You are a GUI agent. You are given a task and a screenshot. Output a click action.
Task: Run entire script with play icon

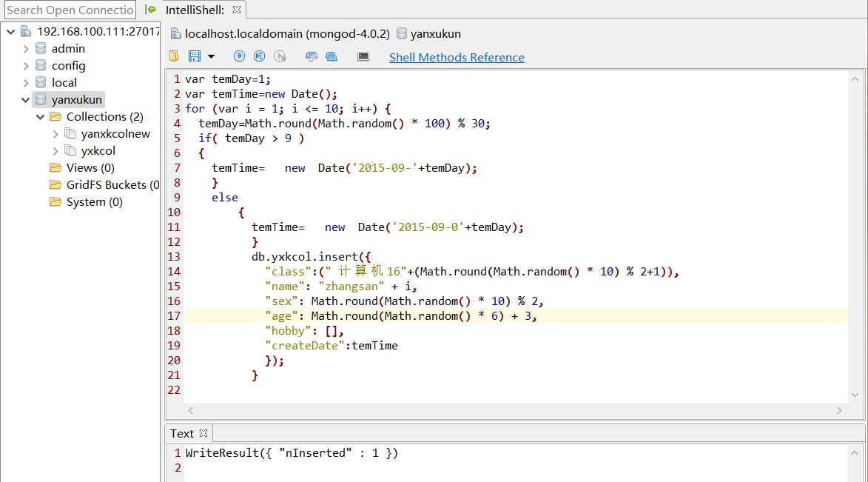[239, 56]
